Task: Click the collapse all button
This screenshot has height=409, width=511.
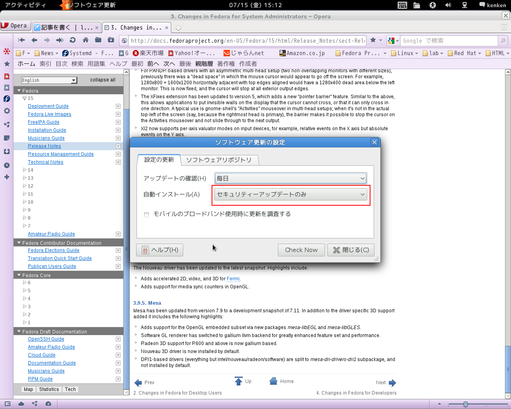Action: tap(102, 80)
